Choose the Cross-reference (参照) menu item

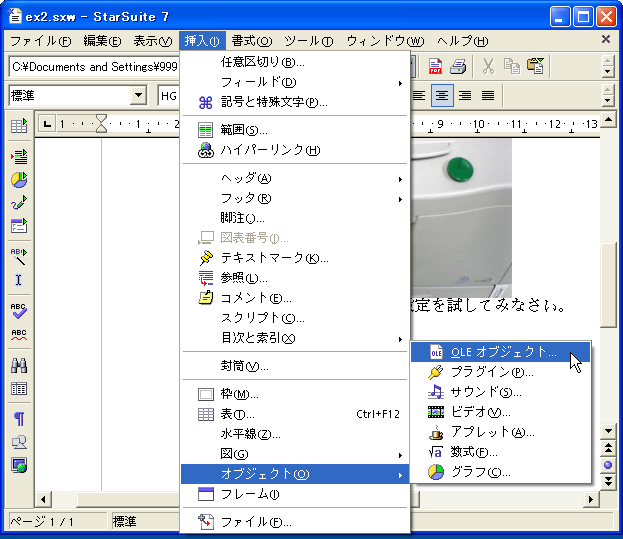point(295,278)
